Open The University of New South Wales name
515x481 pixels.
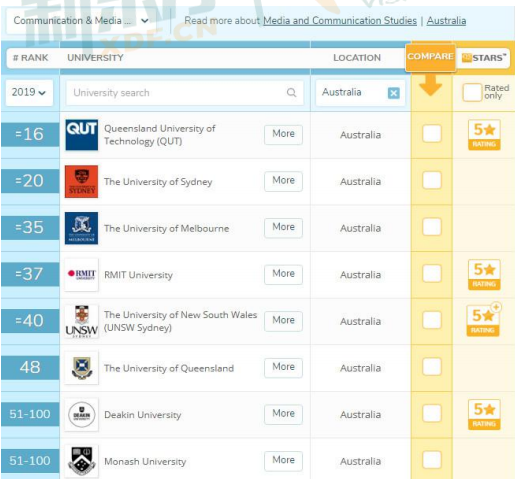tap(180, 321)
